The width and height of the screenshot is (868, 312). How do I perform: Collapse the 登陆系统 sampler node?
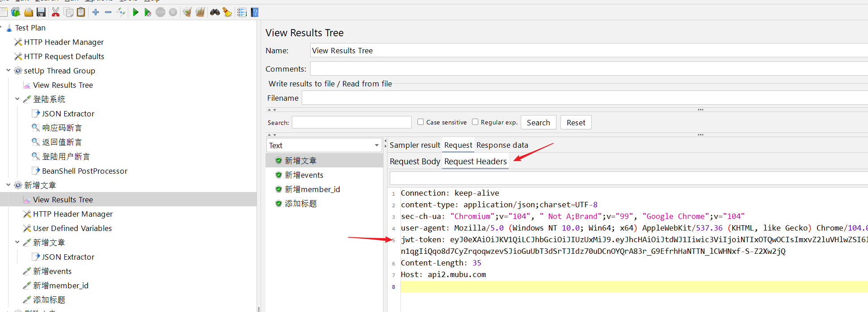(x=17, y=99)
